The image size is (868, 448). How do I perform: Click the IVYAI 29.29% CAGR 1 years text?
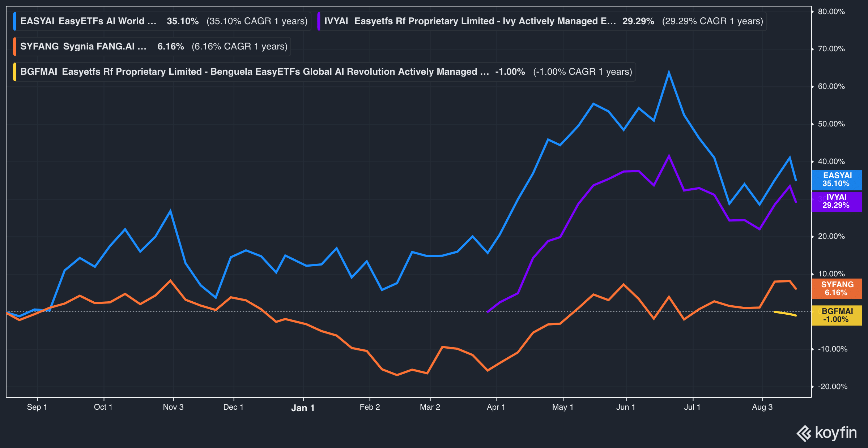[x=712, y=21]
